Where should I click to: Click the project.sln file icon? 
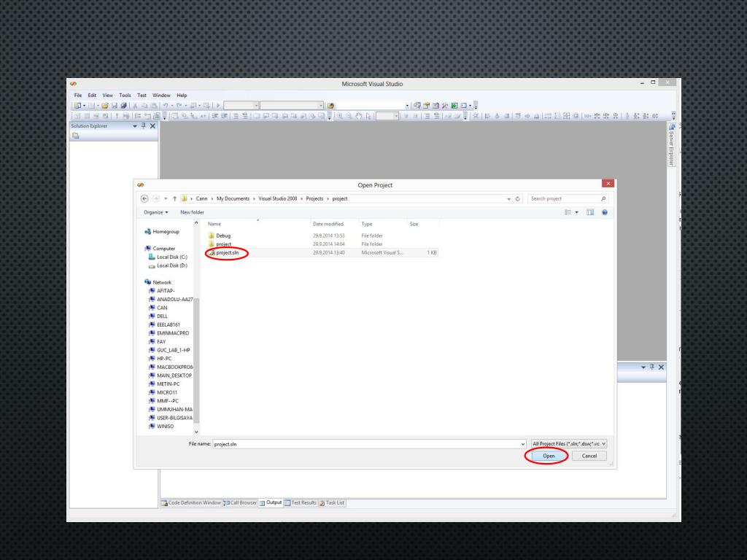pos(212,252)
